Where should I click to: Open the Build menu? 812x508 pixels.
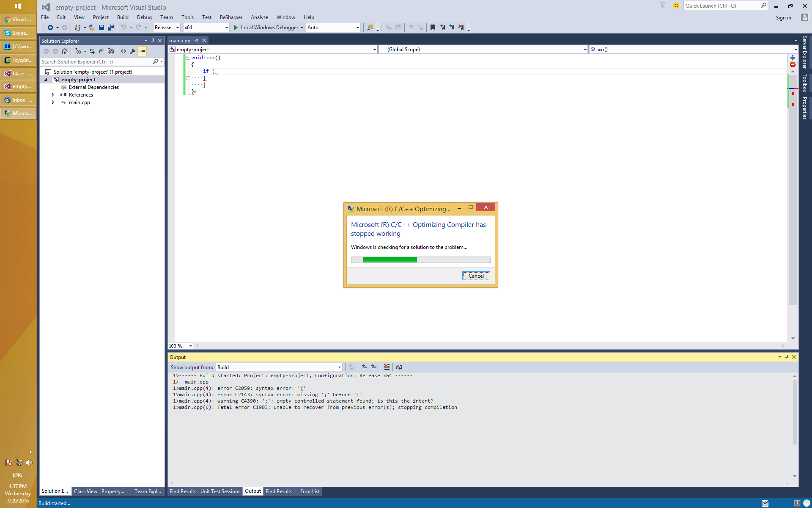point(123,17)
